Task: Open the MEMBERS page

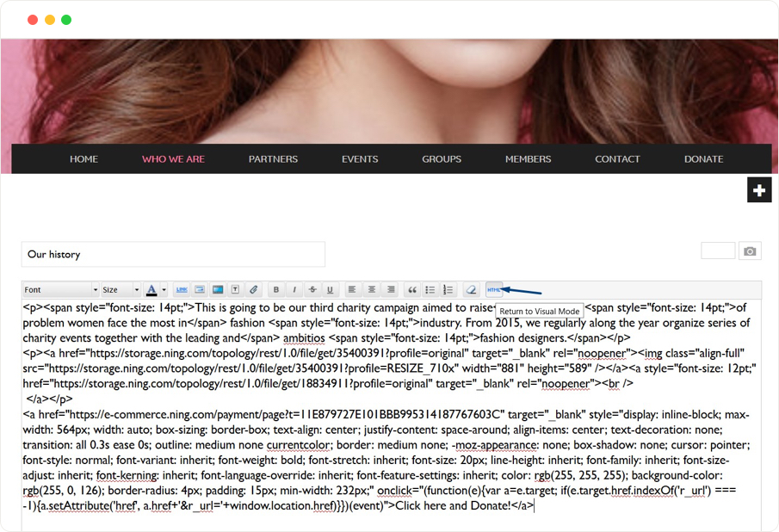Action: 529,159
